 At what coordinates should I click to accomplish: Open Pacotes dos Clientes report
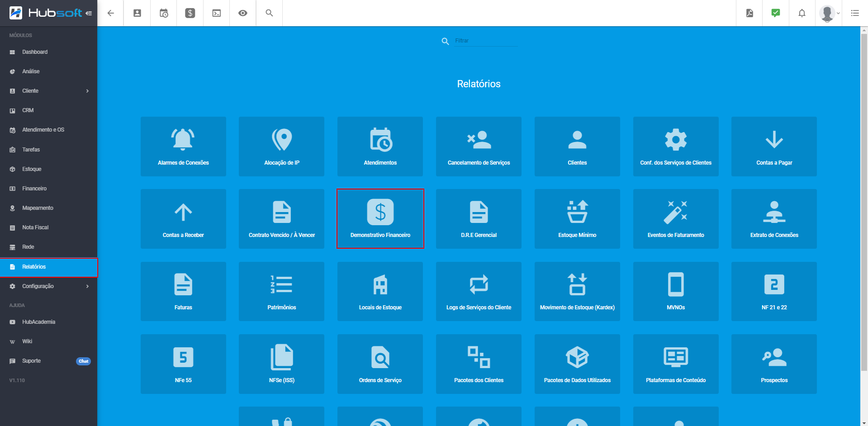click(479, 364)
